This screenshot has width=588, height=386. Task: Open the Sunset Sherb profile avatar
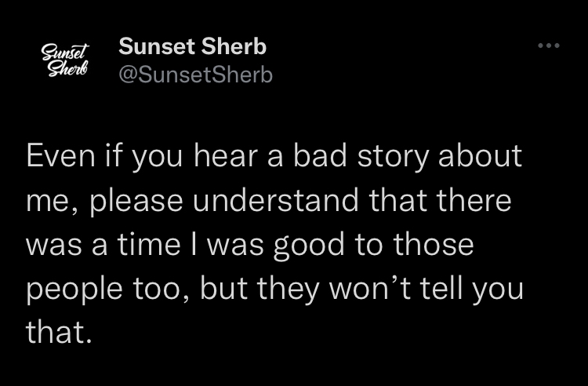[65, 60]
